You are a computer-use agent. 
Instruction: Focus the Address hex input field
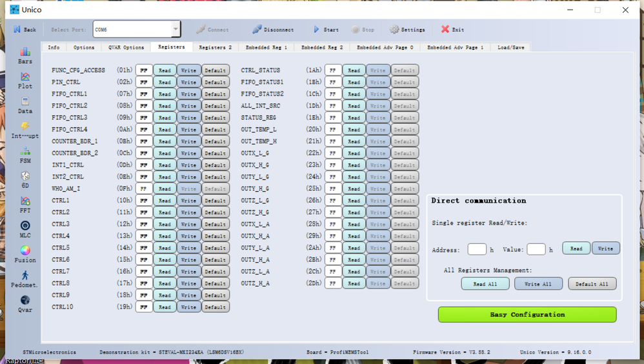[477, 249]
